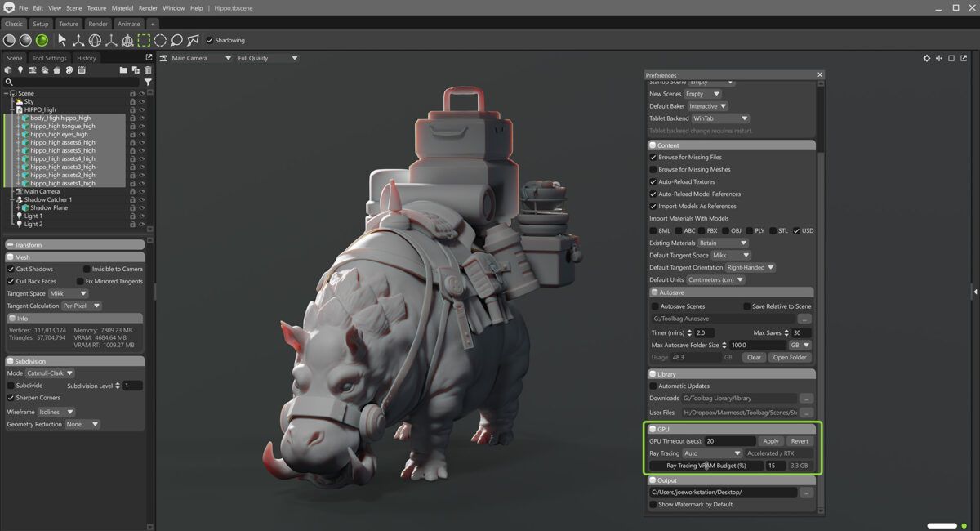The width and height of the screenshot is (980, 531).
Task: Enable Autosave Scenes checkbox
Action: 654,306
